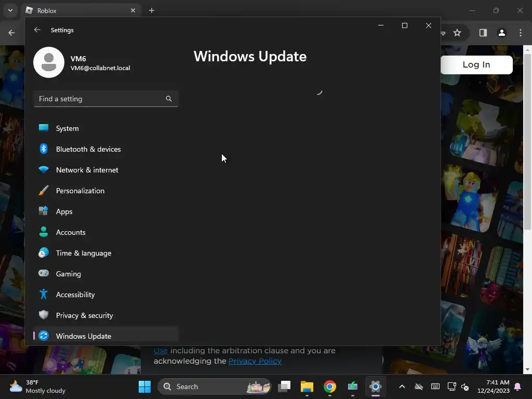
Task: Bookmark the page with Chrome's star icon
Action: [x=457, y=33]
